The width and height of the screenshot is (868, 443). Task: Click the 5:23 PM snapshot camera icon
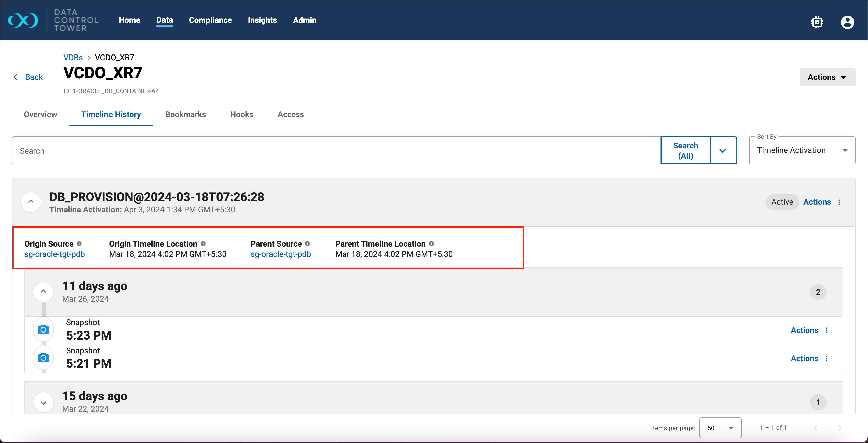point(43,329)
